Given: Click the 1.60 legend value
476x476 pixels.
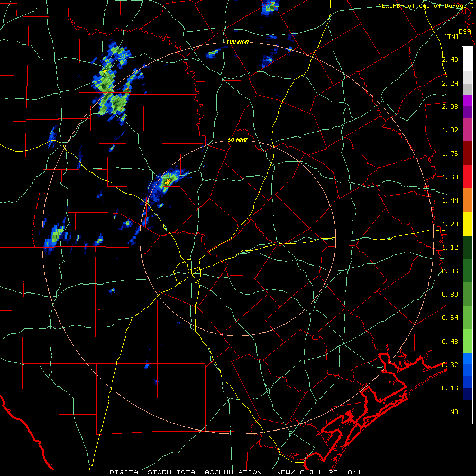Looking at the screenshot, I should click(x=450, y=177).
